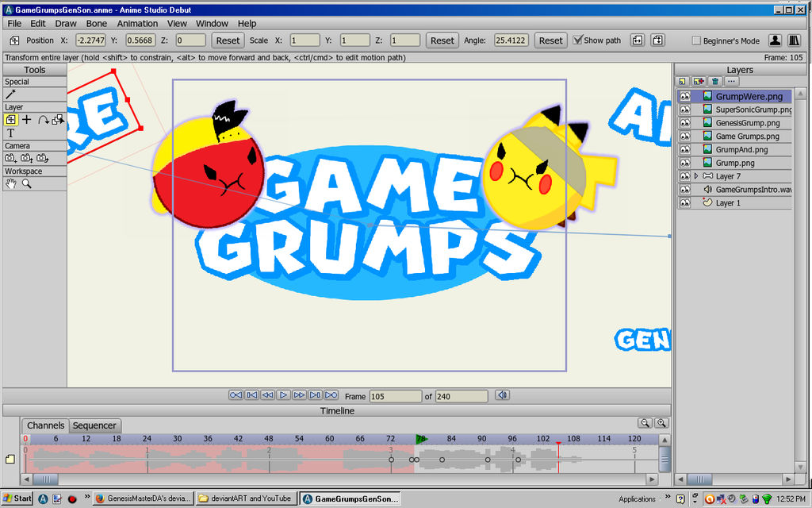Open the Animation menu
This screenshot has height=508, width=812.
click(137, 23)
